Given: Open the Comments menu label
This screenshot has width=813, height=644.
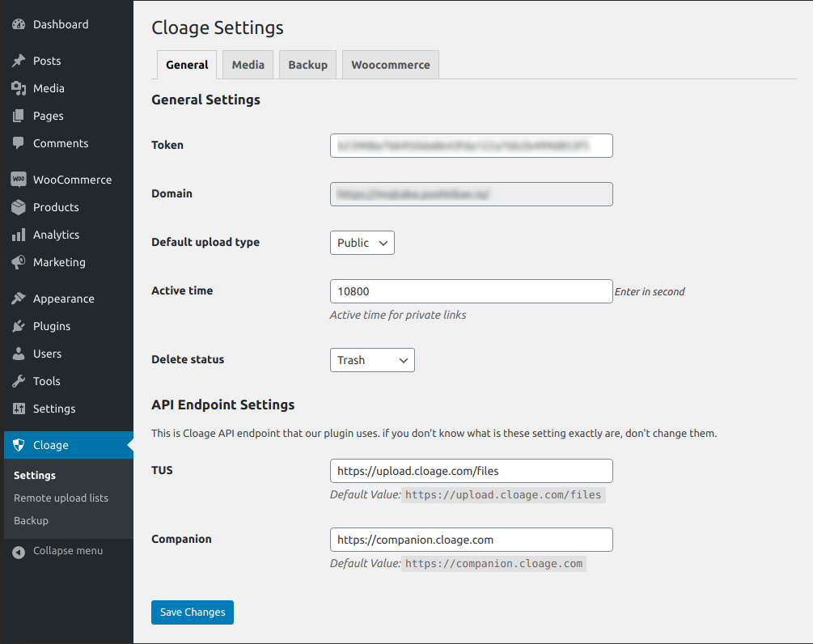Looking at the screenshot, I should 61,143.
